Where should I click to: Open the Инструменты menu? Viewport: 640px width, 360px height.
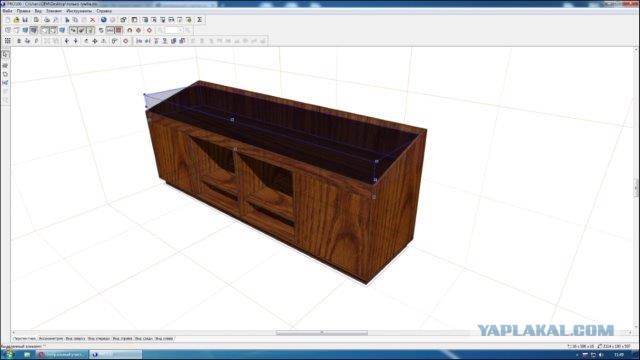pyautogui.click(x=79, y=11)
